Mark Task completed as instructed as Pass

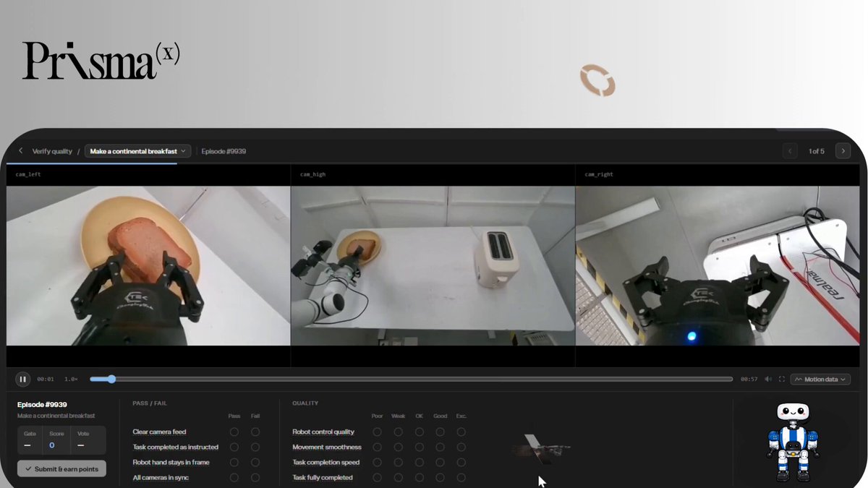[234, 447]
